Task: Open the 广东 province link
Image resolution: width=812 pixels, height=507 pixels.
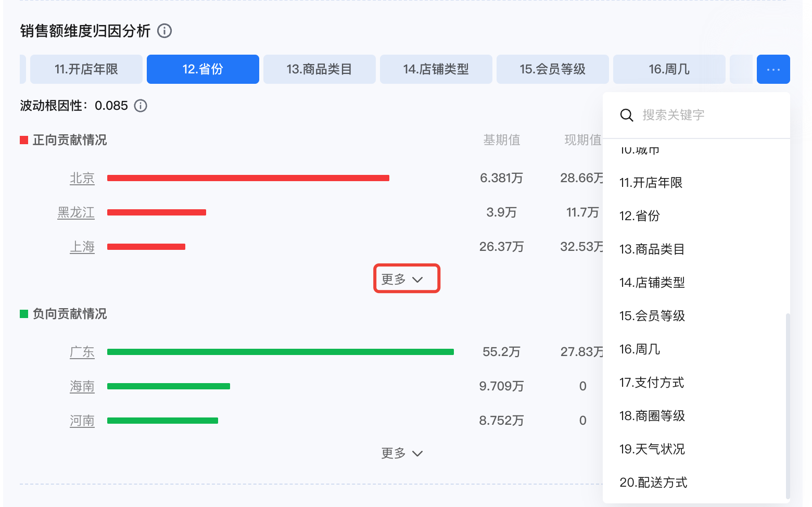Action: coord(82,352)
